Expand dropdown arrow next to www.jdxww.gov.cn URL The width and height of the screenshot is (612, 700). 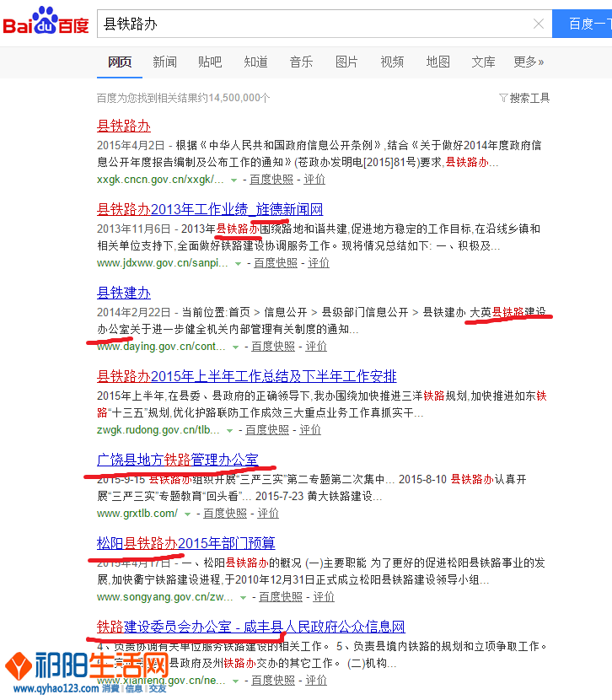[239, 264]
